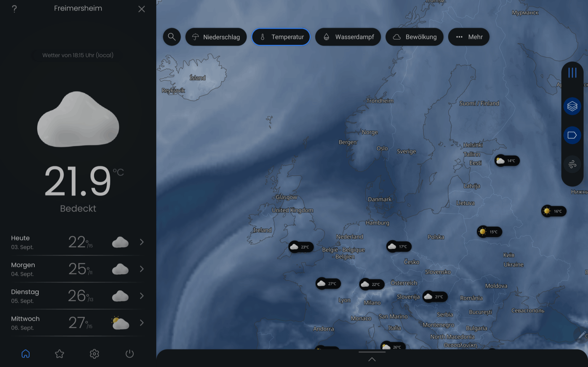Expand Heute 03. Sept. forecast details
588x367 pixels.
click(142, 242)
